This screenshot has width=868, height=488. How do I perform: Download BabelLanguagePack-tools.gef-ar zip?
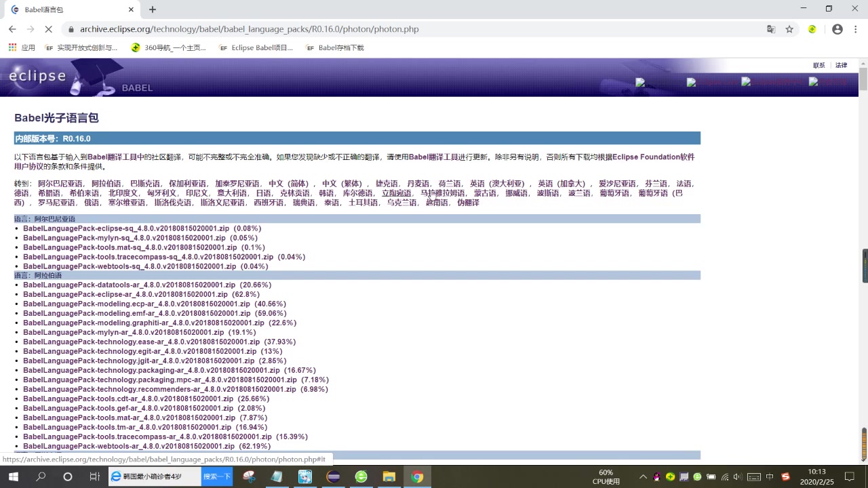click(128, 409)
